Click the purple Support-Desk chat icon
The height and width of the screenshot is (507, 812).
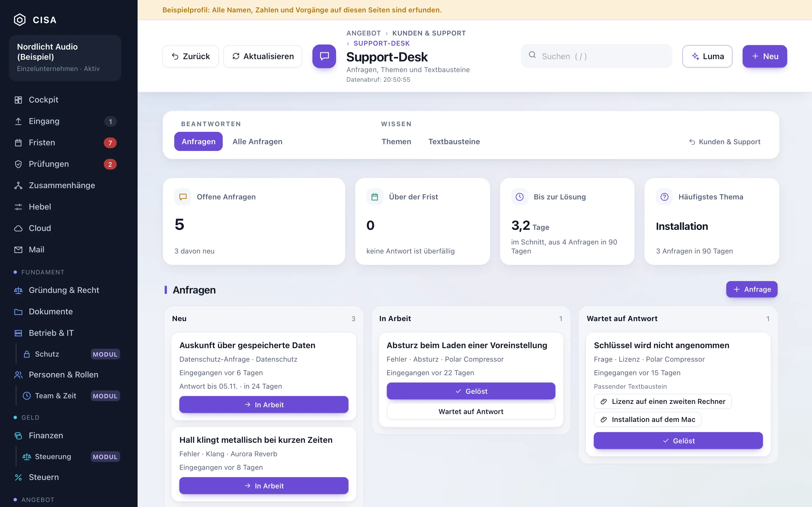324,56
